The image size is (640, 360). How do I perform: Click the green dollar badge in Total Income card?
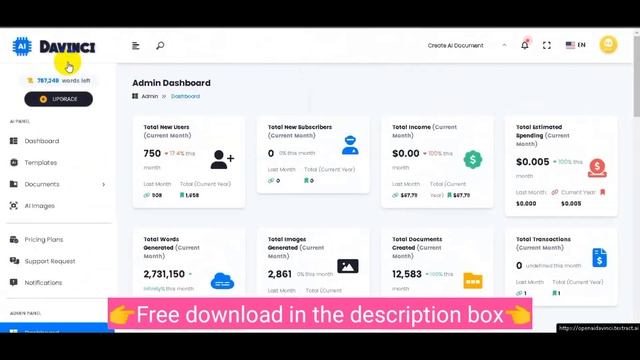(473, 160)
